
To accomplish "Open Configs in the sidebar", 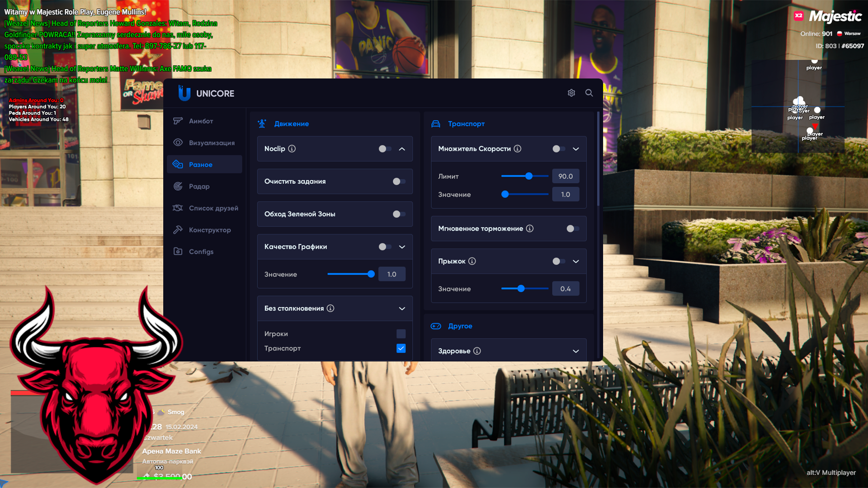I will coord(201,252).
